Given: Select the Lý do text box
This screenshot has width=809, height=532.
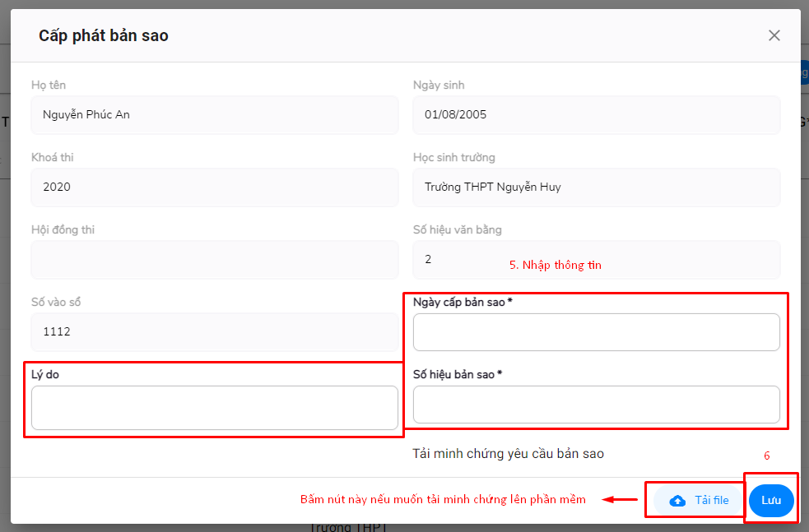Looking at the screenshot, I should pos(214,408).
